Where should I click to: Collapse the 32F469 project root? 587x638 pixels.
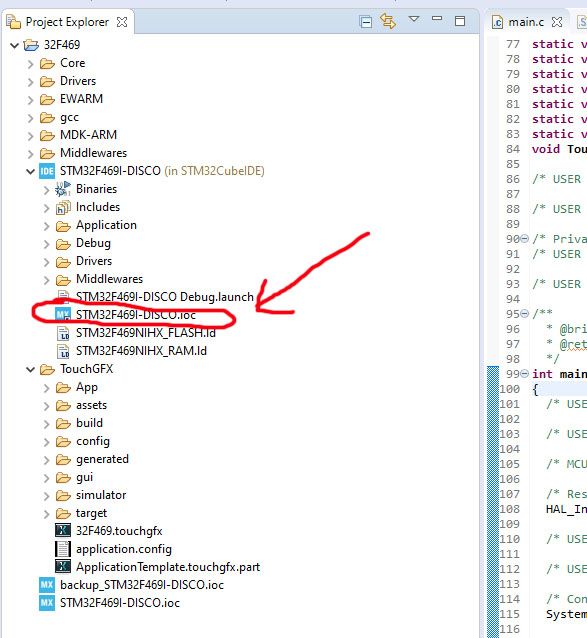tap(14, 45)
